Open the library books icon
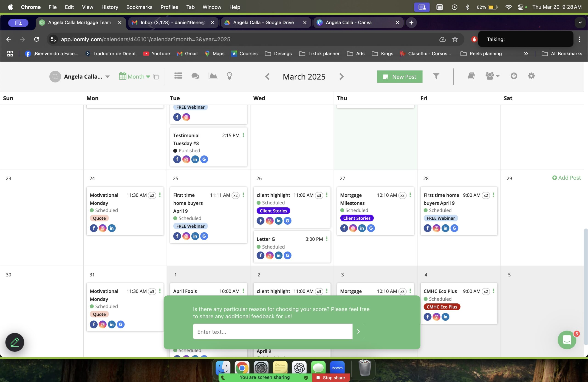The image size is (588, 382). pyautogui.click(x=471, y=76)
